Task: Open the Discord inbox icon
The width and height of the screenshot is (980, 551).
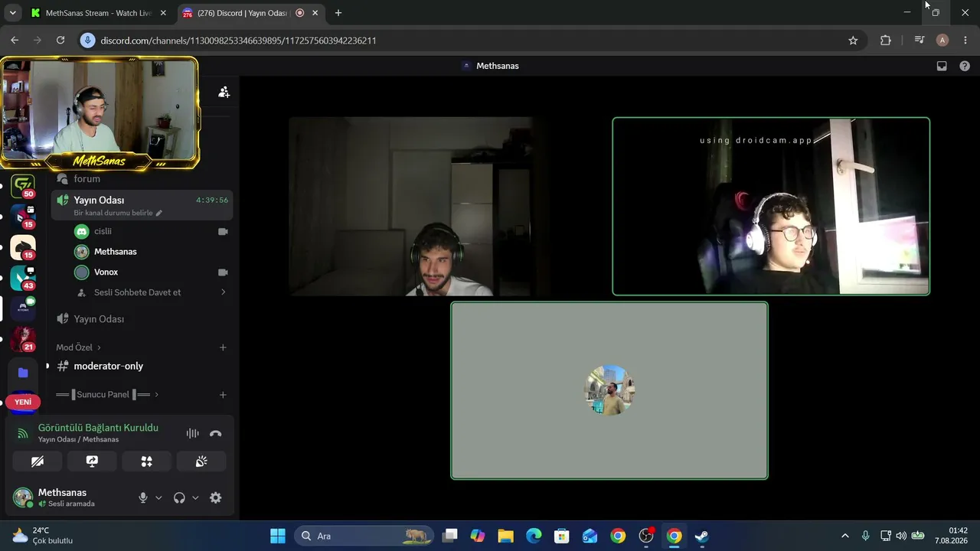Action: [942, 66]
